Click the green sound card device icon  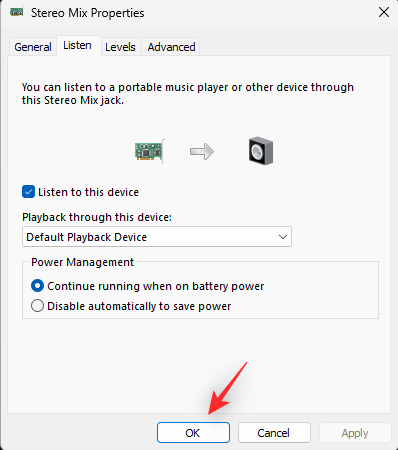click(x=150, y=152)
